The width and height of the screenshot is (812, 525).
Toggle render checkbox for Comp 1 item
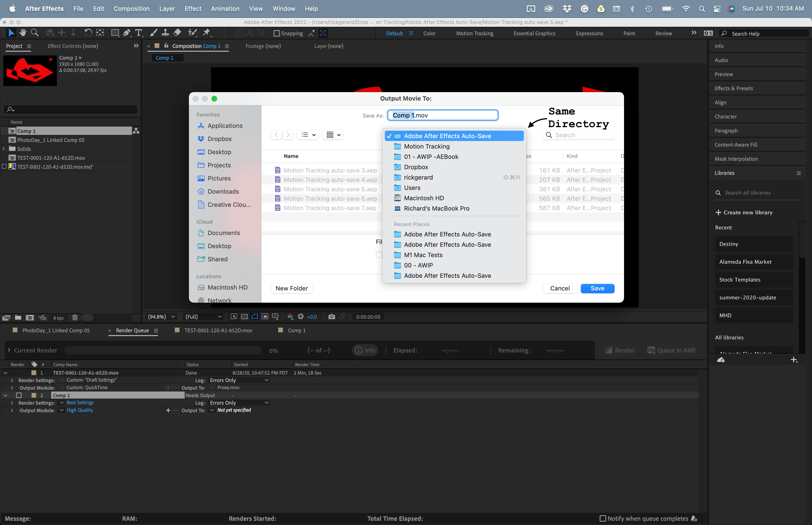coord(19,396)
